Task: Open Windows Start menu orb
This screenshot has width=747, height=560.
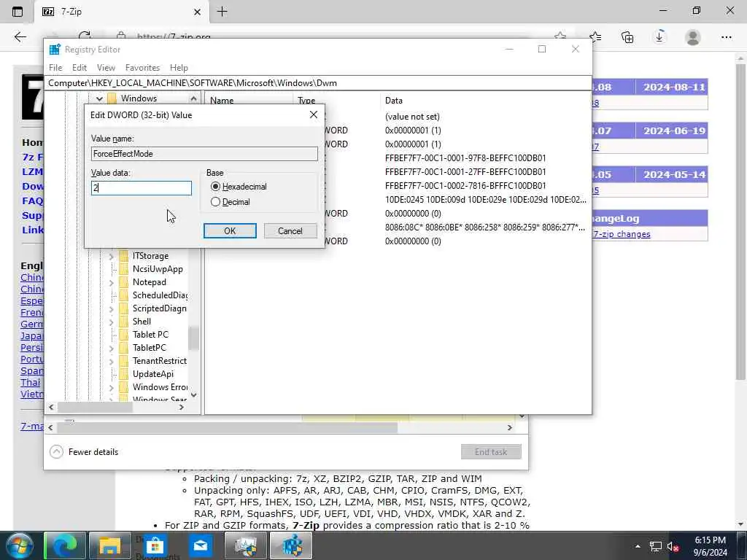Action: [20, 545]
